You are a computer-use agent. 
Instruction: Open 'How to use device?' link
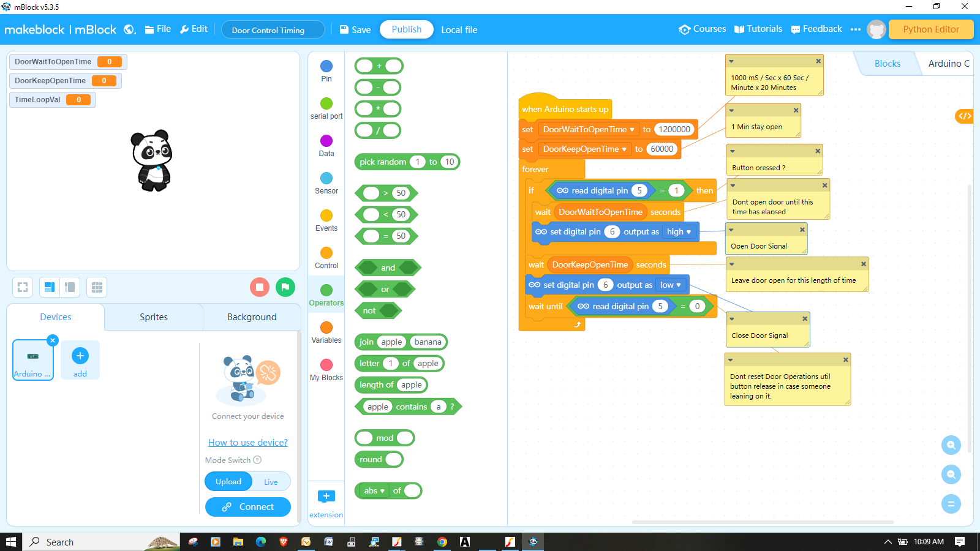point(248,443)
